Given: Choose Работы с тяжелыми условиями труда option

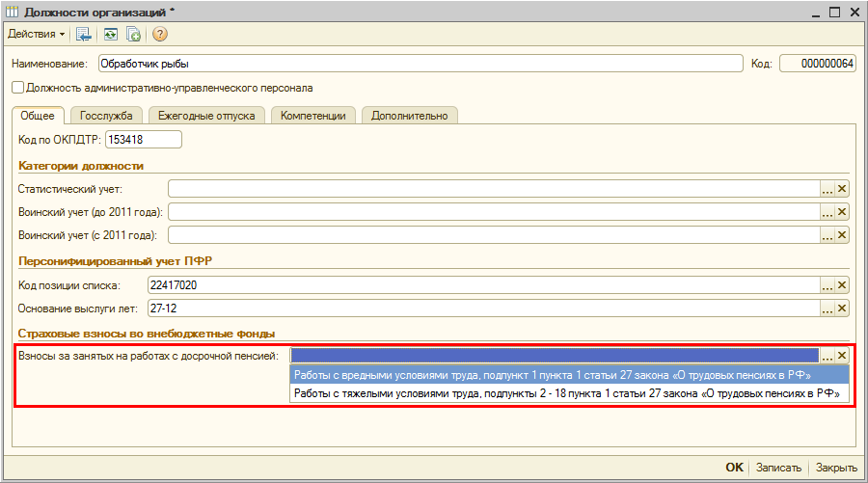Looking at the screenshot, I should tap(569, 393).
